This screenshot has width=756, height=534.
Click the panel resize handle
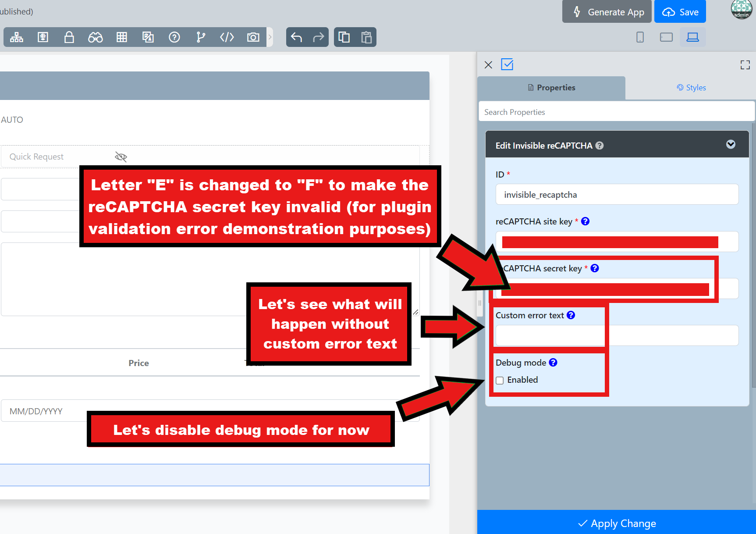(480, 303)
